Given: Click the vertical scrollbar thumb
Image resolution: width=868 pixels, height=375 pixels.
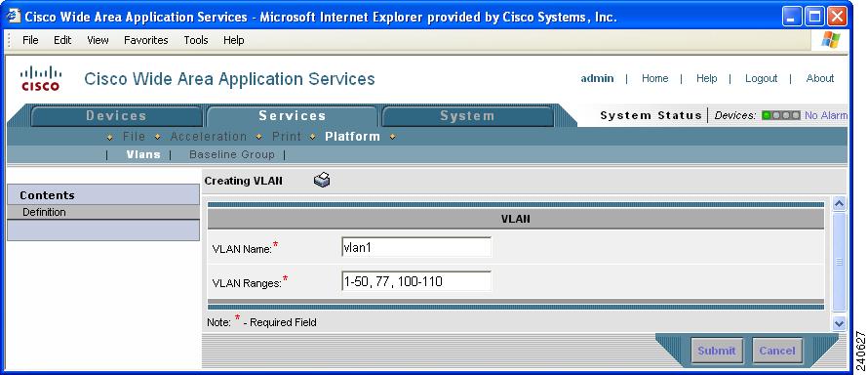Looking at the screenshot, I should coord(839,262).
